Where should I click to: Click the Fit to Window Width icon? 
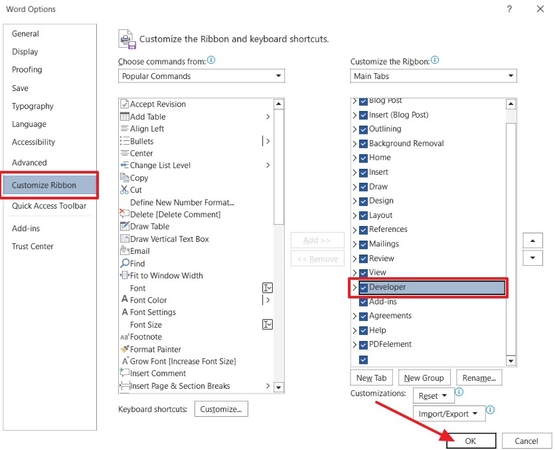pos(125,275)
